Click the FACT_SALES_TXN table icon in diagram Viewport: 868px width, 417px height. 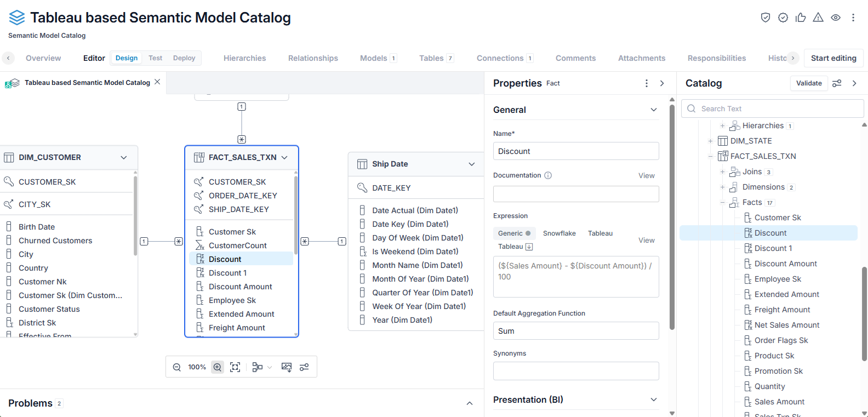point(199,158)
